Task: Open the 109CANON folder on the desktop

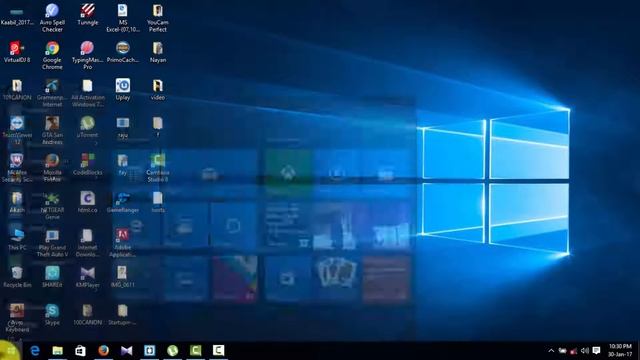Action: point(17,89)
